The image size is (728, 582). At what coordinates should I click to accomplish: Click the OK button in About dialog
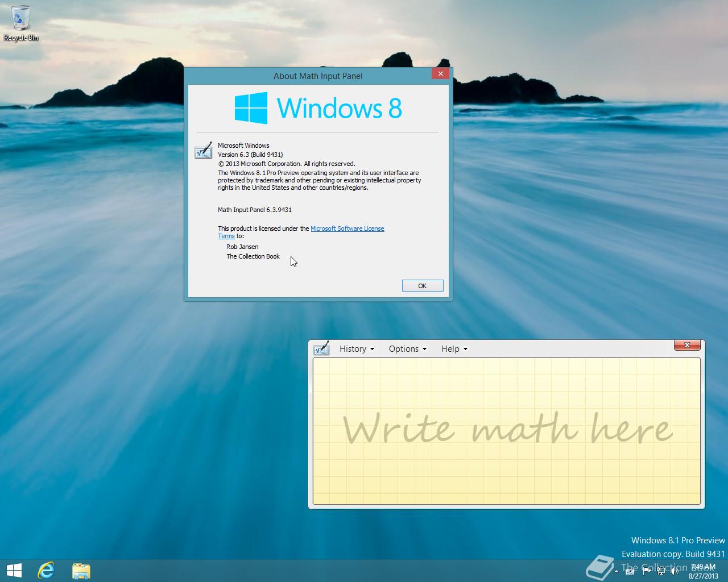tap(423, 285)
